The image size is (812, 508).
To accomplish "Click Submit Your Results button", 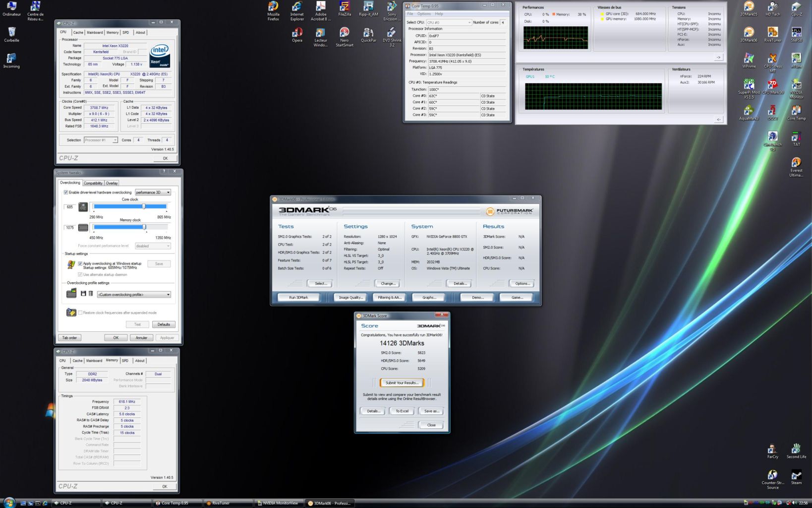I will pos(402,382).
